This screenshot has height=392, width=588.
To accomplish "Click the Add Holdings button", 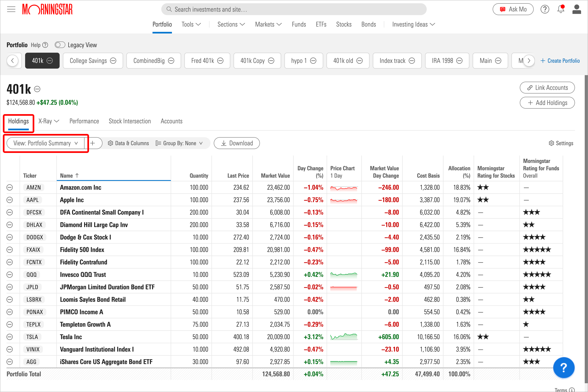I will (547, 103).
